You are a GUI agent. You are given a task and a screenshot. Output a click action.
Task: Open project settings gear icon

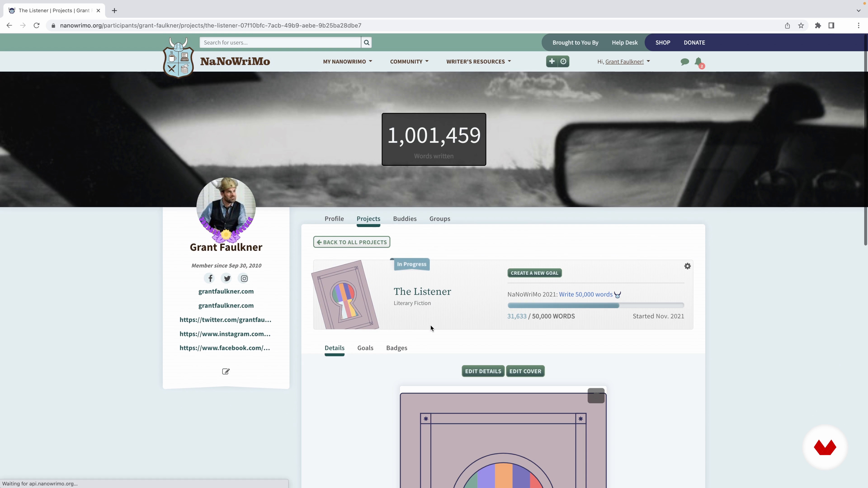[x=687, y=266]
